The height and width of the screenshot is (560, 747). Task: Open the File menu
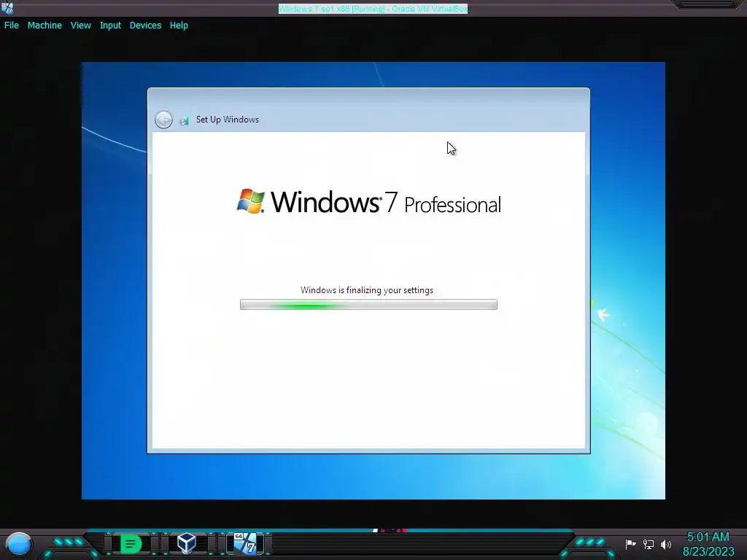[12, 26]
